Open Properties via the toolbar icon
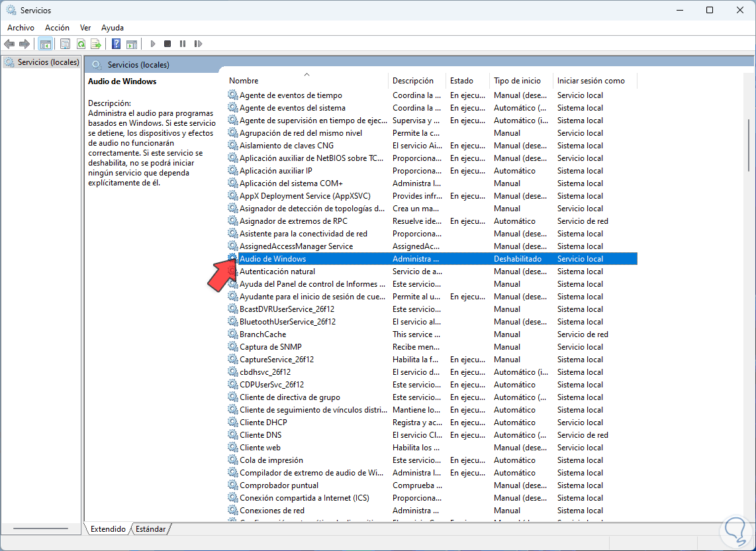 coord(65,44)
